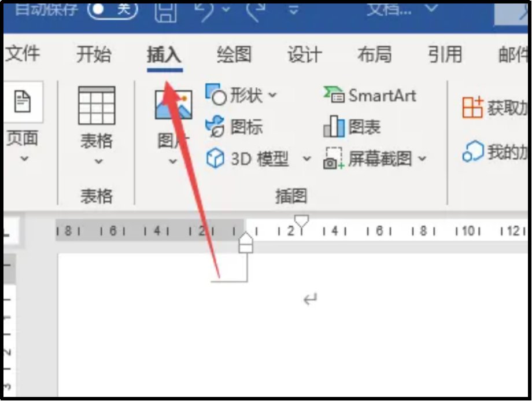Screen dimensions: 532x401
Task: Click the 获取加载项 (Get Add-ins) icon
Action: [489, 107]
